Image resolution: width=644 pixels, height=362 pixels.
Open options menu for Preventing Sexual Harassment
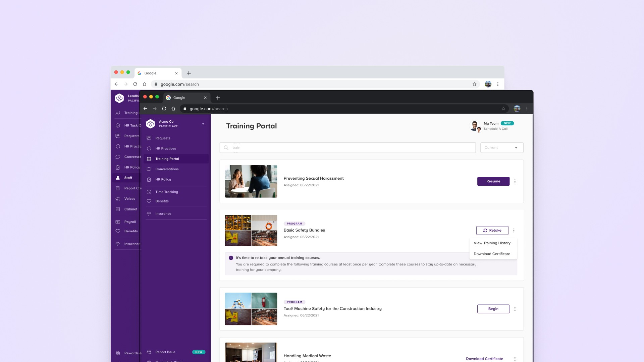[x=515, y=181]
